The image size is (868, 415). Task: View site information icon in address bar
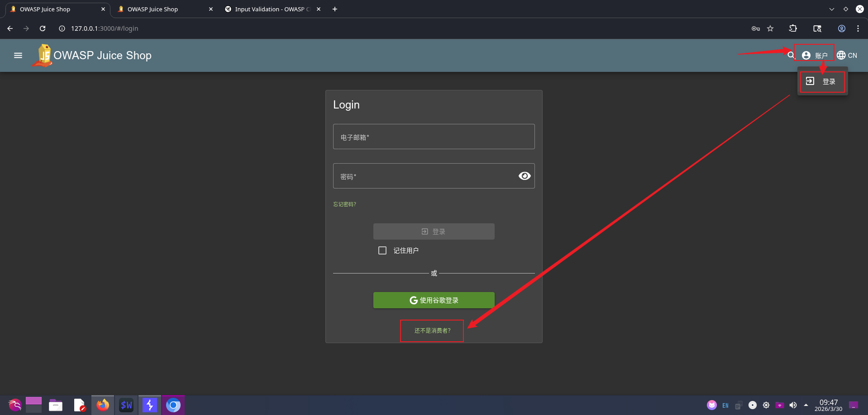point(62,28)
